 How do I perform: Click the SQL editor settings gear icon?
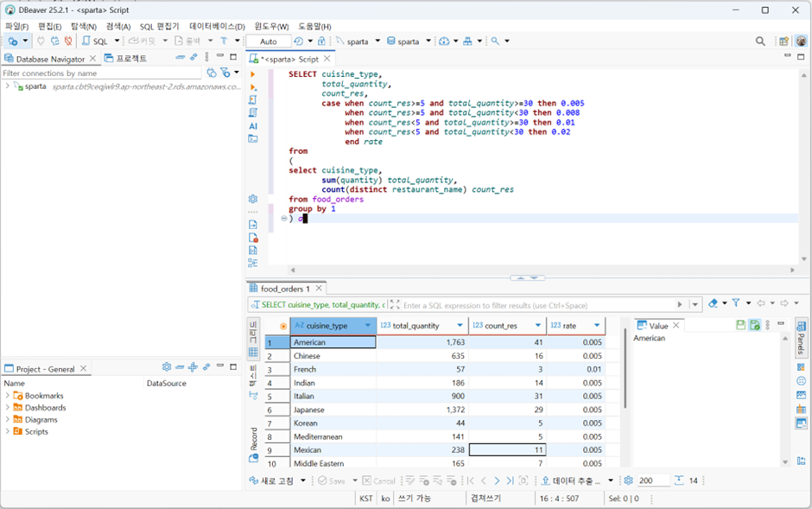251,197
